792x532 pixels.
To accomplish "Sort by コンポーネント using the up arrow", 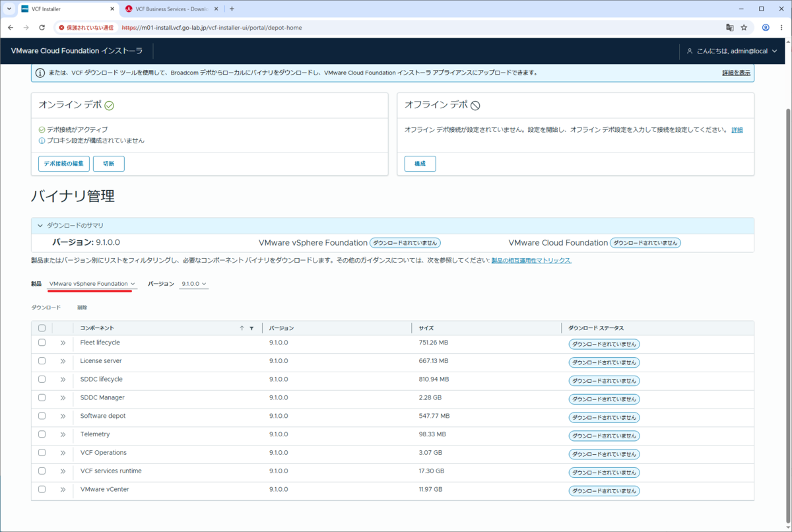I will [242, 328].
